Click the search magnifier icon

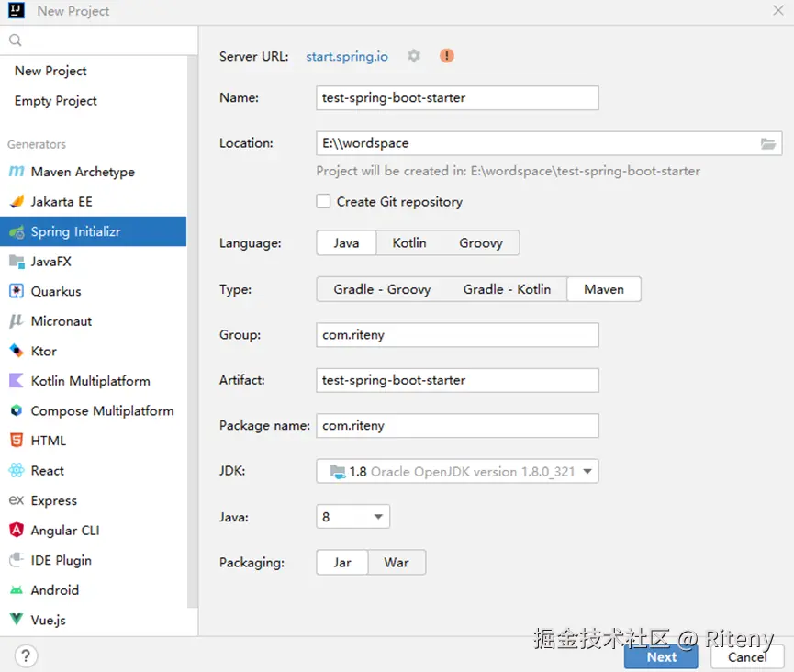[16, 40]
